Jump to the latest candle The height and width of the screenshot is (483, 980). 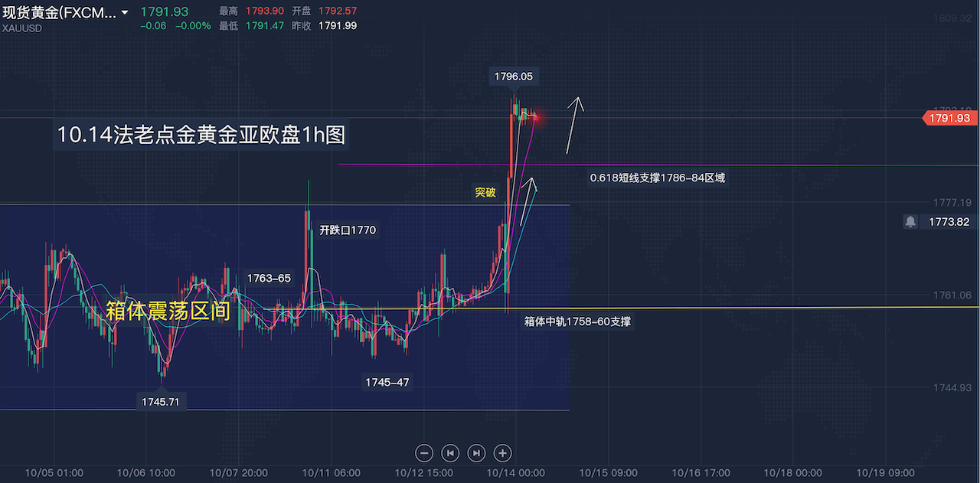[476, 453]
